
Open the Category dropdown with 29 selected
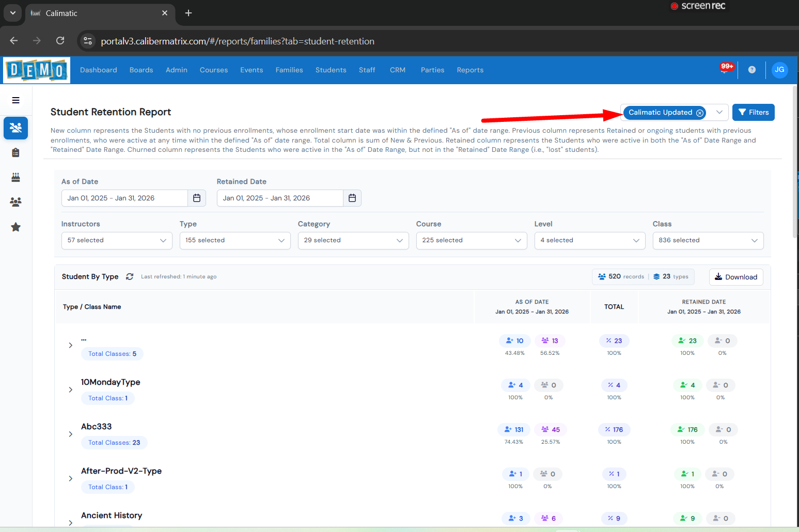353,241
